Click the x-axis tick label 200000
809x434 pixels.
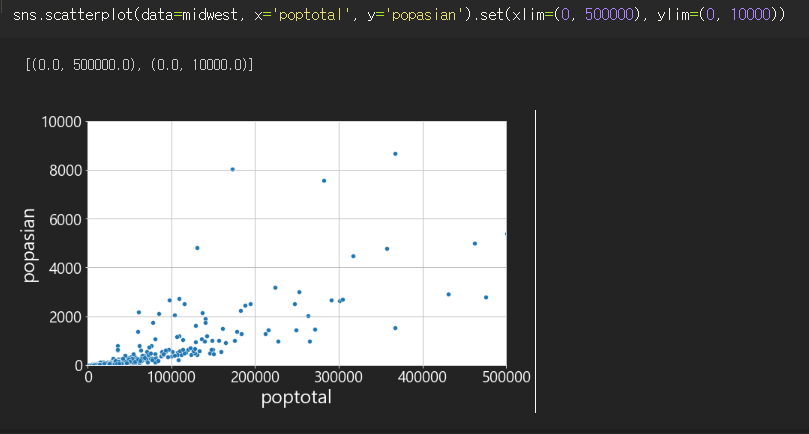tap(255, 377)
